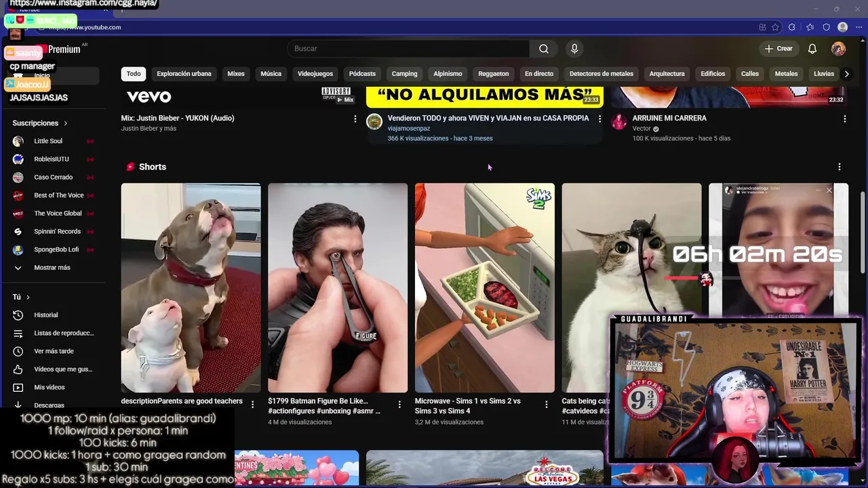Viewport: 868px width, 488px height.
Task: Open Mix: Justin Bieber - YUKON title
Action: 178,118
